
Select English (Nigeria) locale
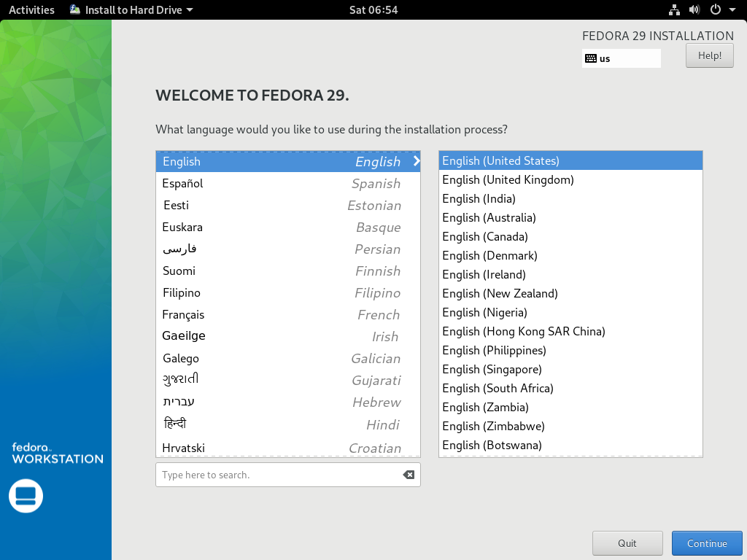pos(570,312)
